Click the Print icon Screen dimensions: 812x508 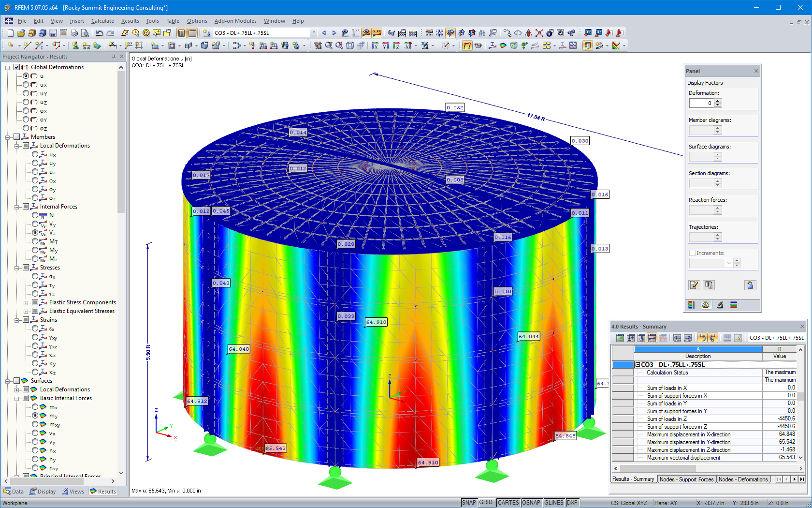[x=74, y=33]
